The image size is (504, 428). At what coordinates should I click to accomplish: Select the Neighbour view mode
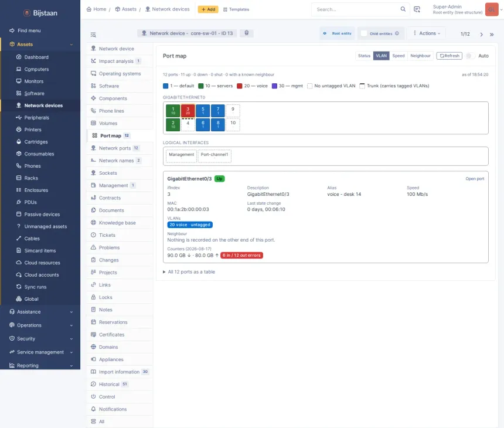click(x=420, y=56)
